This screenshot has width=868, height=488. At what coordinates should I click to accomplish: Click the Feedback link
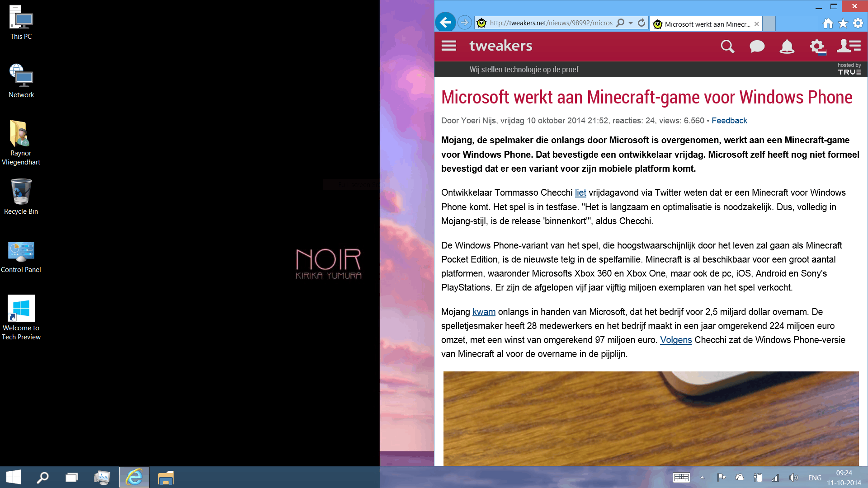[729, 121]
